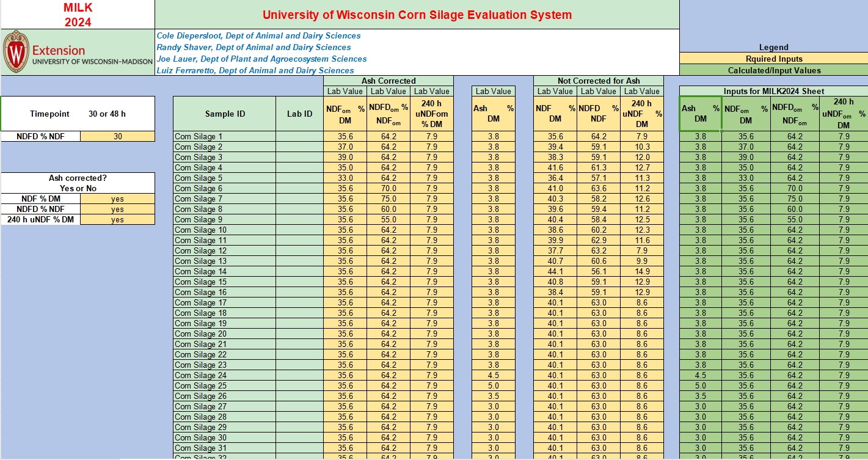This screenshot has width=868, height=460.
Task: Select the NDF % DM ash corrected 'yes' cell
Action: [x=117, y=199]
